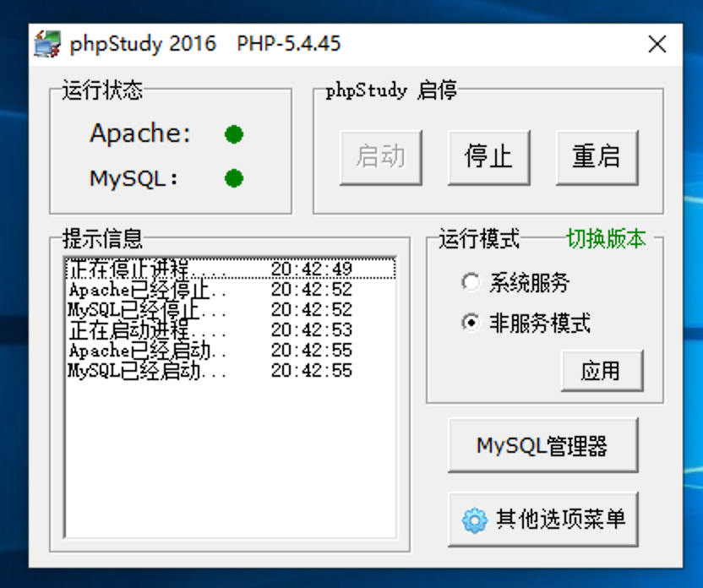
Task: Restart services with the 重启 button
Action: click(597, 157)
